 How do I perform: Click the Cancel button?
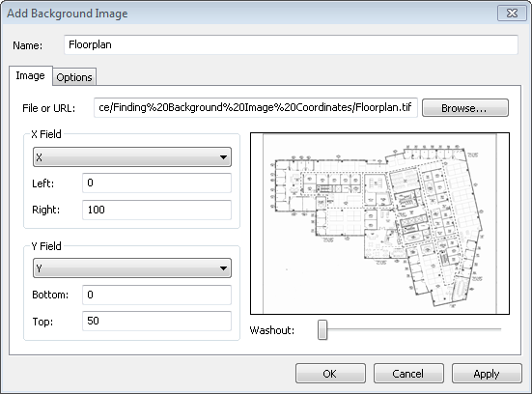click(408, 374)
